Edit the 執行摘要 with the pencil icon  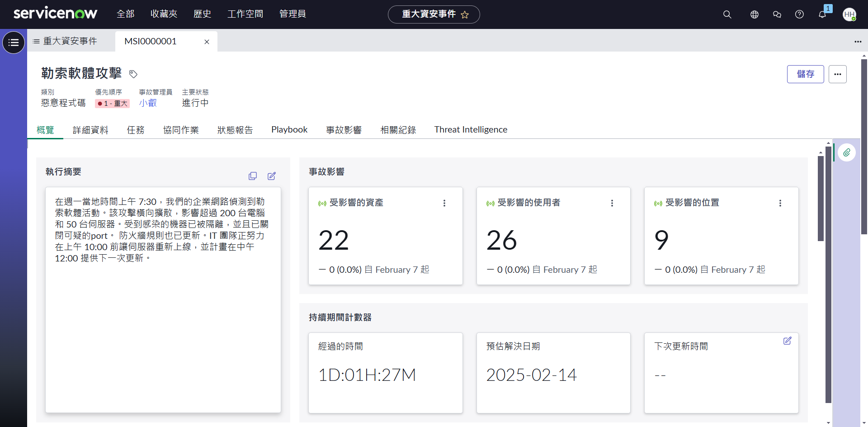(272, 176)
